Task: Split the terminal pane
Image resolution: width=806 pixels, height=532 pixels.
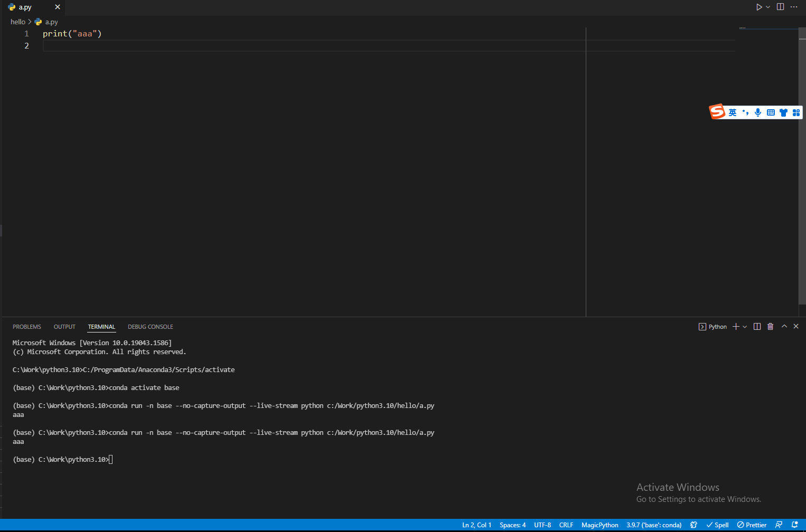Action: click(757, 327)
